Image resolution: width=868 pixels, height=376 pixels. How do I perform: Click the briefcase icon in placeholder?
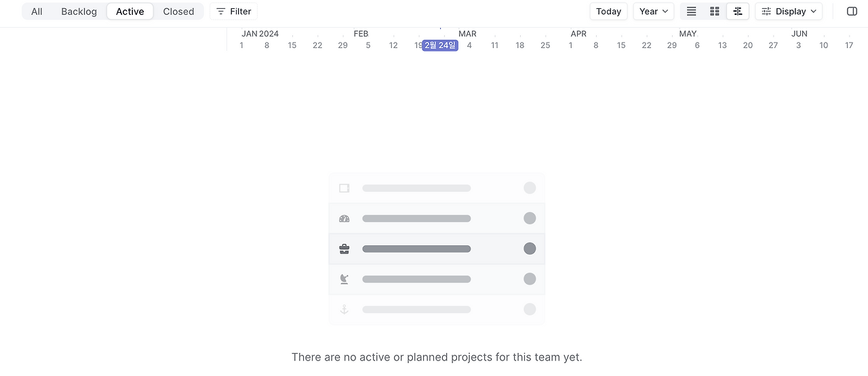(344, 249)
